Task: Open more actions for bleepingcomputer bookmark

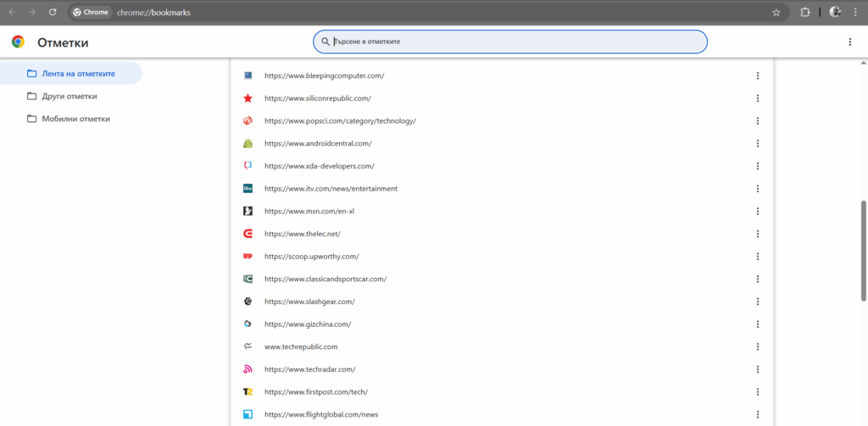Action: (758, 75)
